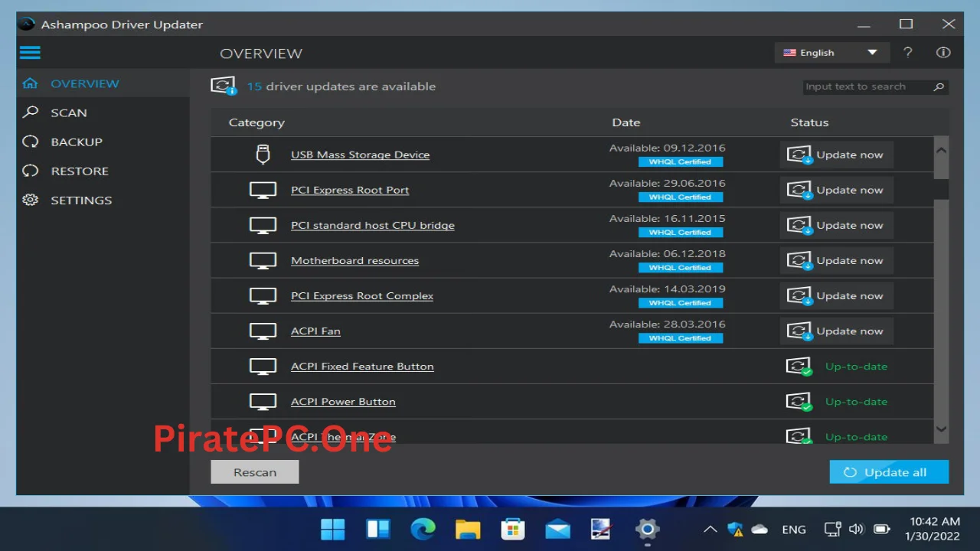Open ACPI Power Button link
This screenshot has width=980, height=551.
pos(343,401)
